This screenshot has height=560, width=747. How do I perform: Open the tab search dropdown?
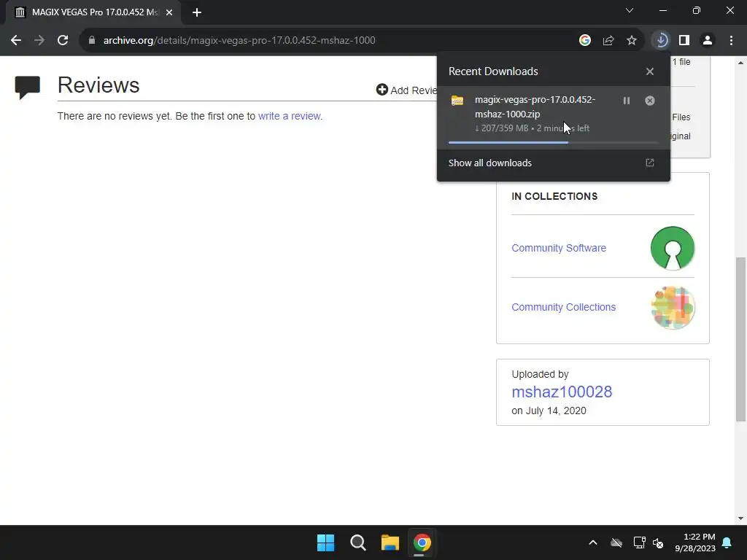pyautogui.click(x=630, y=10)
